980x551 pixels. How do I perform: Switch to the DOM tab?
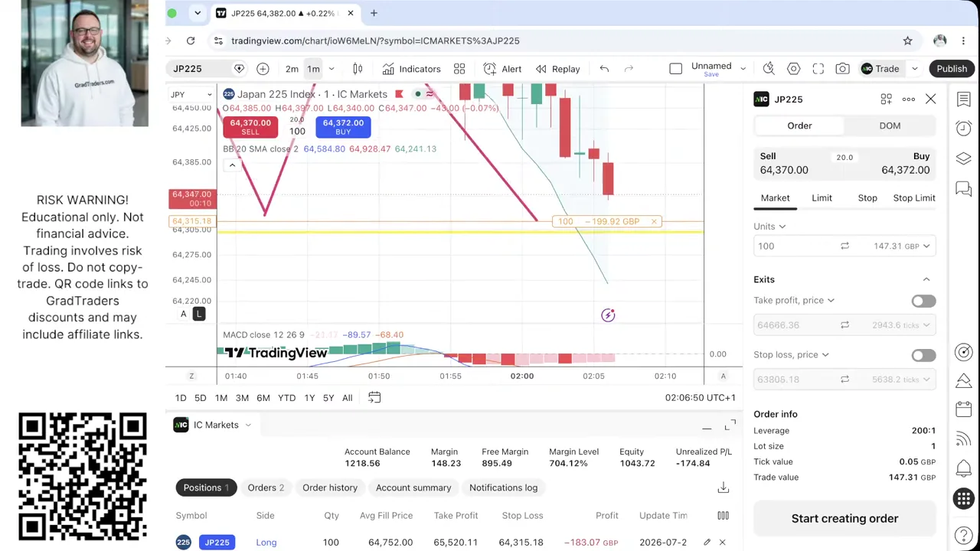point(890,126)
